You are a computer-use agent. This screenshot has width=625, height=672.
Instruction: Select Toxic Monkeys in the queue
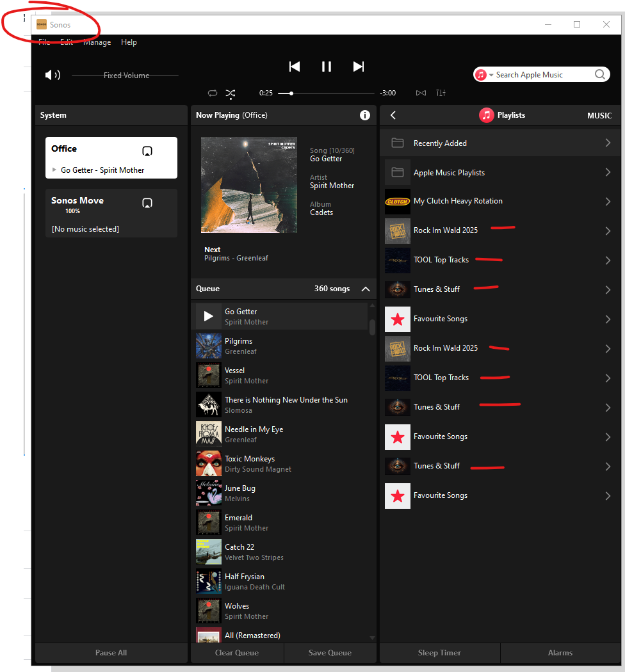pos(282,463)
